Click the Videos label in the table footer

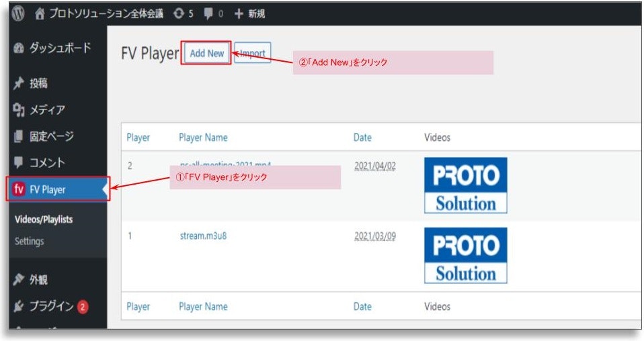[x=438, y=307]
